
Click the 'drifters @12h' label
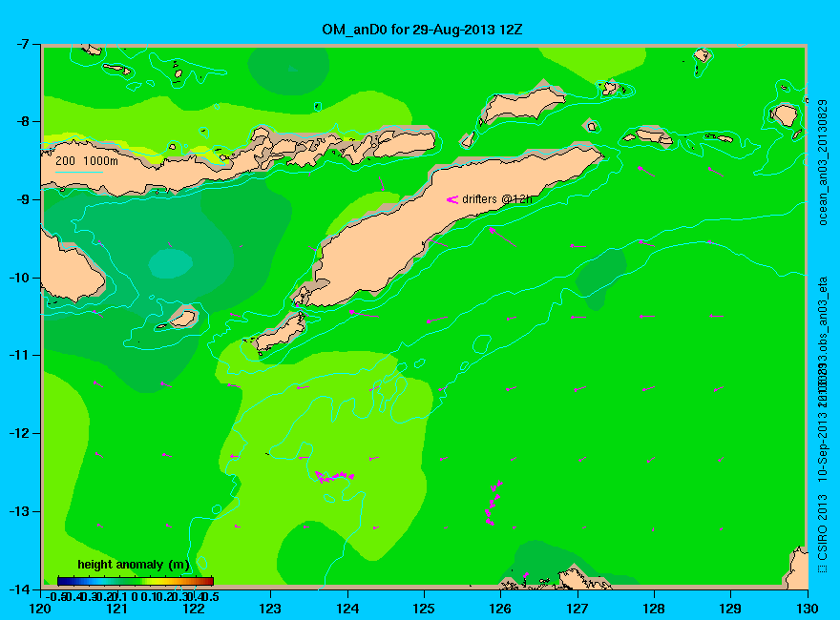click(x=497, y=199)
